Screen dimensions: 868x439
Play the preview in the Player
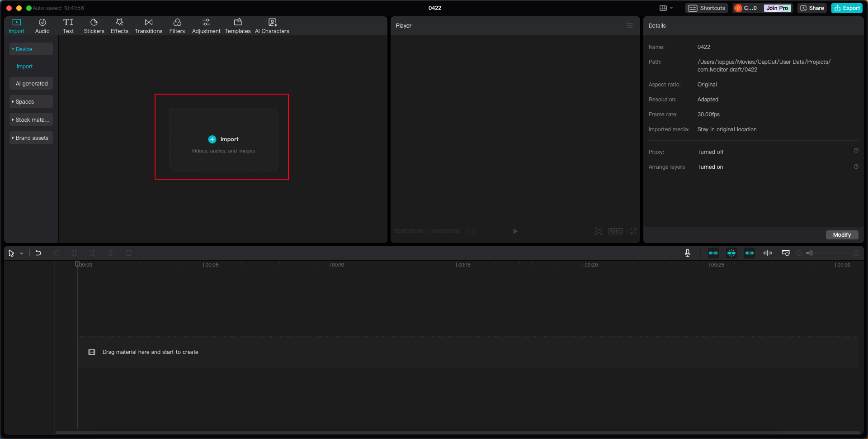click(515, 231)
